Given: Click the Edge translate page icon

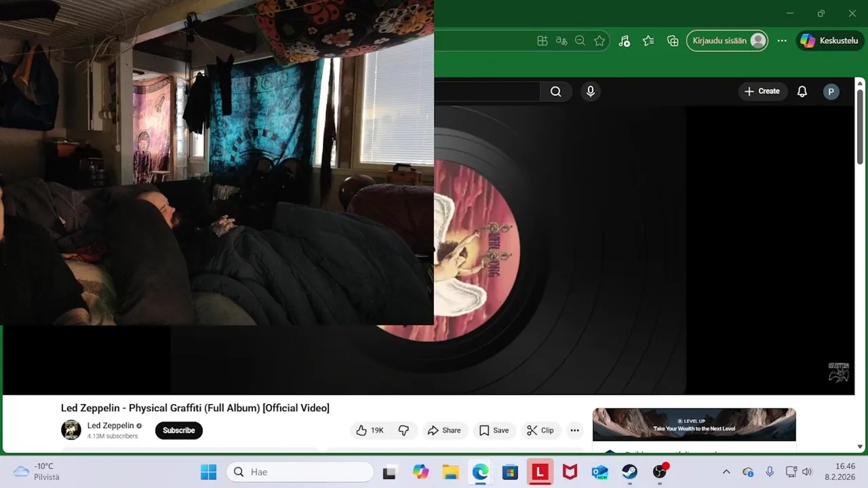Looking at the screenshot, I should tap(561, 41).
